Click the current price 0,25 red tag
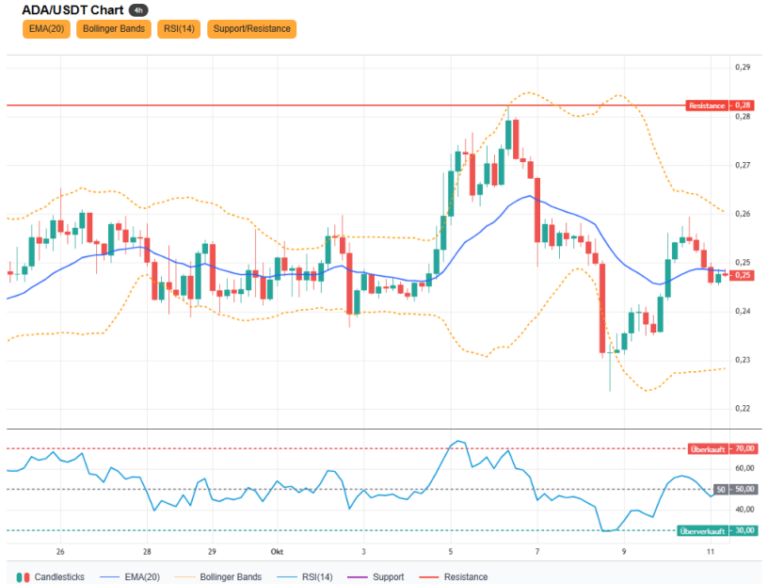Viewport: 768px width, 584px height. [x=743, y=275]
